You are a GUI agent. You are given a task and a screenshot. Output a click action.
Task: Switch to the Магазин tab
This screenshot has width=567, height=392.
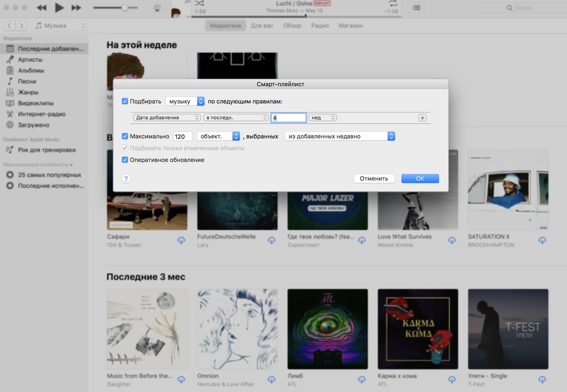coord(351,26)
